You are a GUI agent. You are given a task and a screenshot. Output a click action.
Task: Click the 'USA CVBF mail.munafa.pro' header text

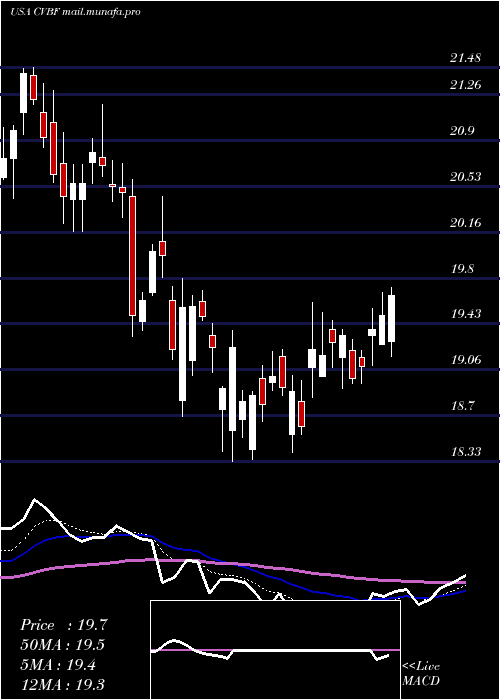point(75,12)
